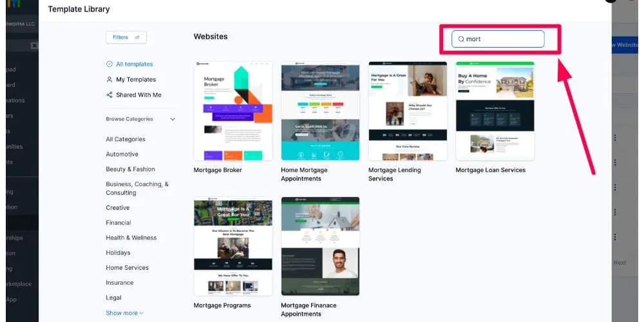Click the search field containing 'mort'
This screenshot has height=322, width=644.
(x=498, y=39)
